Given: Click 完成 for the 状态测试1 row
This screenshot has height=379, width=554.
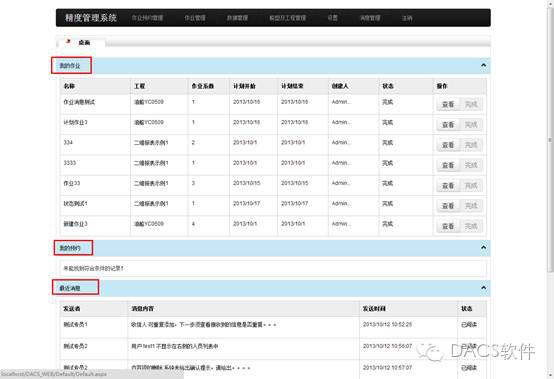Looking at the screenshot, I should click(x=471, y=206).
